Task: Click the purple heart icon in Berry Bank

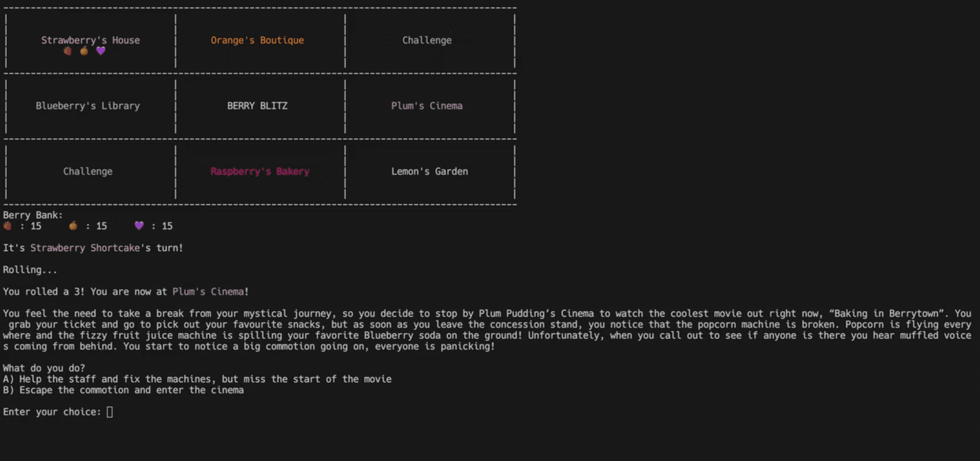Action: tap(139, 226)
